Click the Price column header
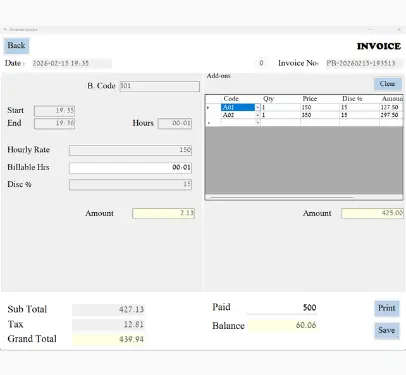Screen dimensions: 406x375 coord(320,99)
